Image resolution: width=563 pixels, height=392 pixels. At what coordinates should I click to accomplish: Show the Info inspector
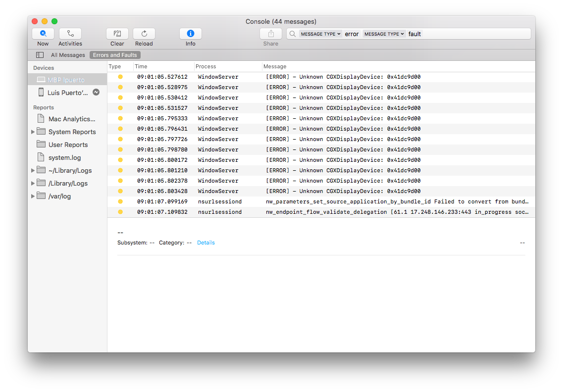tap(191, 34)
